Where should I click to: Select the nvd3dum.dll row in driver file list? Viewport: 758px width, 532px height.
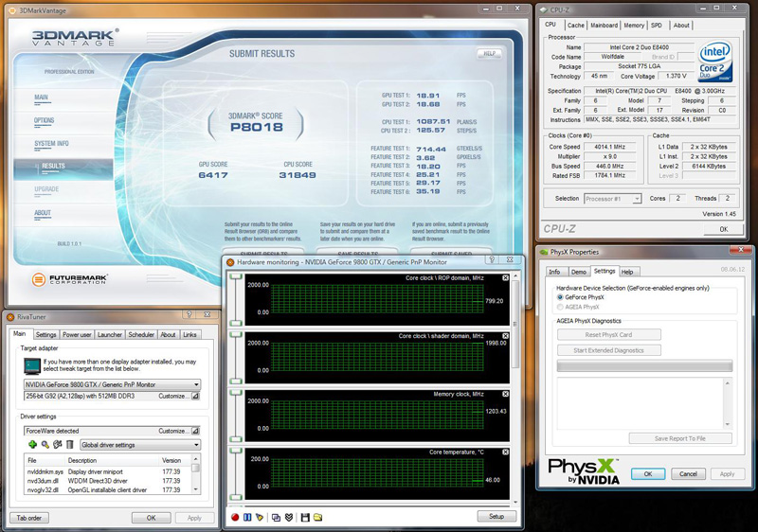107,481
